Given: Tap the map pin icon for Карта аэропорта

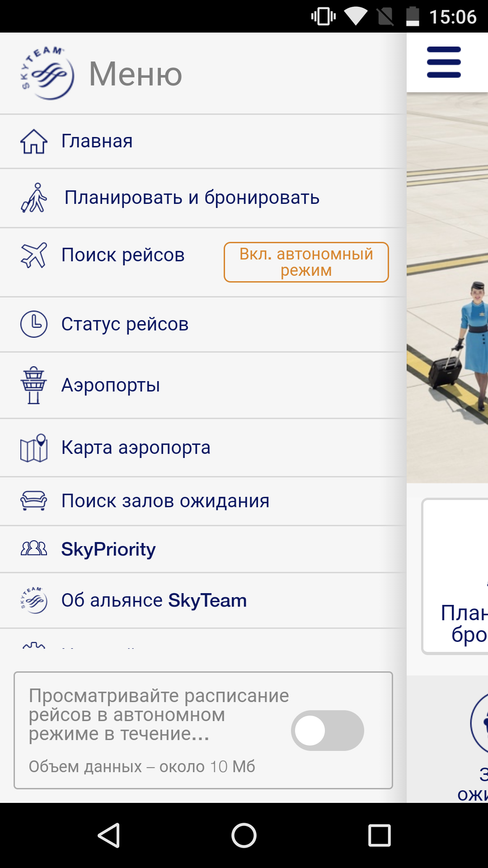Looking at the screenshot, I should (34, 448).
